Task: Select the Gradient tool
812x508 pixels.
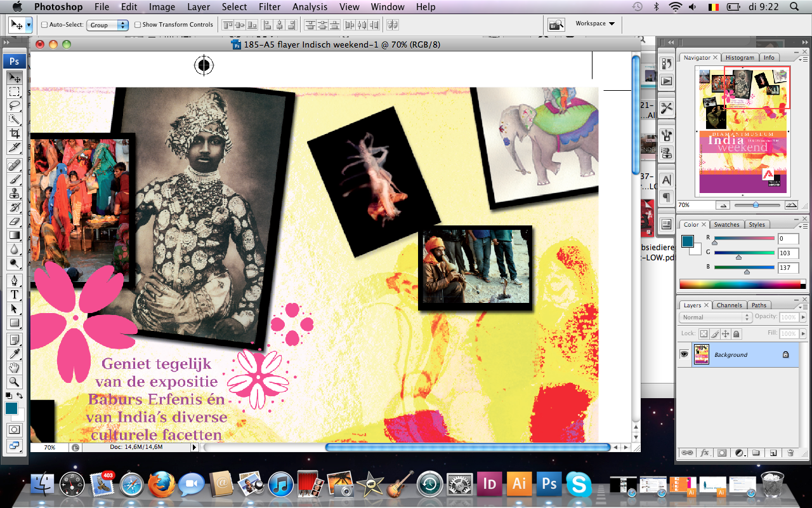Action: click(14, 235)
